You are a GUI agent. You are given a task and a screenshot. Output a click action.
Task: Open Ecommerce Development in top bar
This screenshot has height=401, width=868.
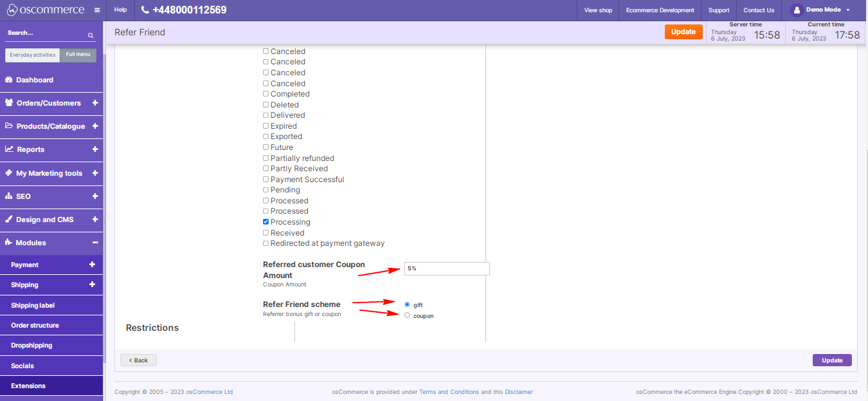click(x=660, y=10)
